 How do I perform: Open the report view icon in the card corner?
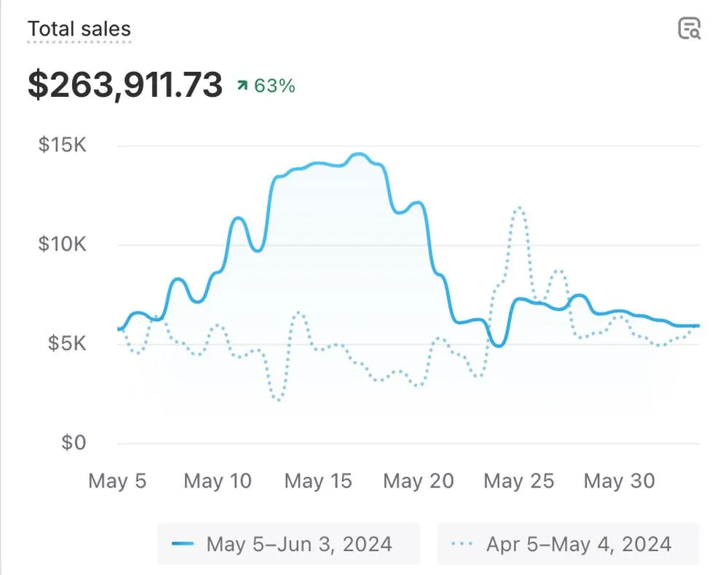(x=689, y=28)
